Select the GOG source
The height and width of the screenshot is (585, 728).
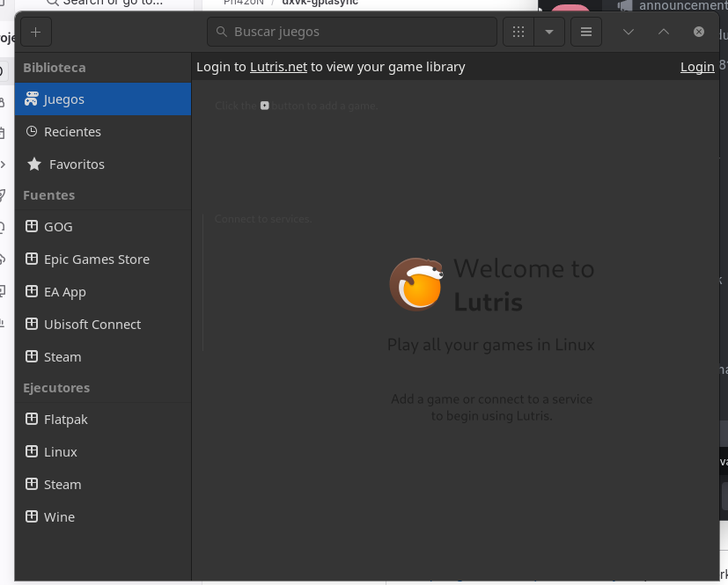click(103, 227)
